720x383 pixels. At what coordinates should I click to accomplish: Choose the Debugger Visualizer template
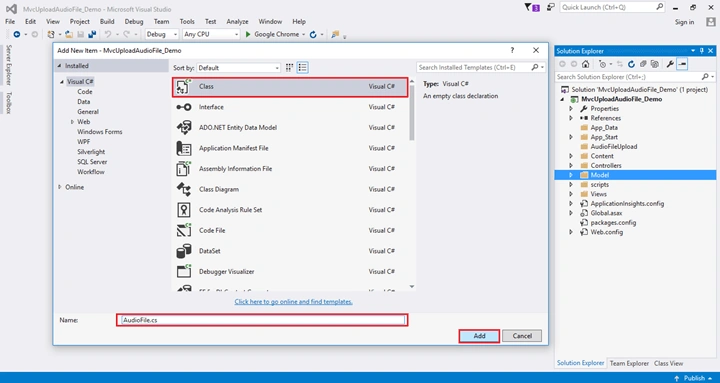pyautogui.click(x=290, y=271)
